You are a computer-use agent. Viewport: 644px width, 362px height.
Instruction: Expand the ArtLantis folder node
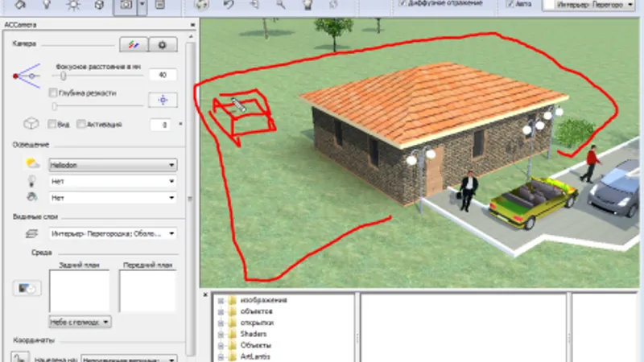coord(221,356)
